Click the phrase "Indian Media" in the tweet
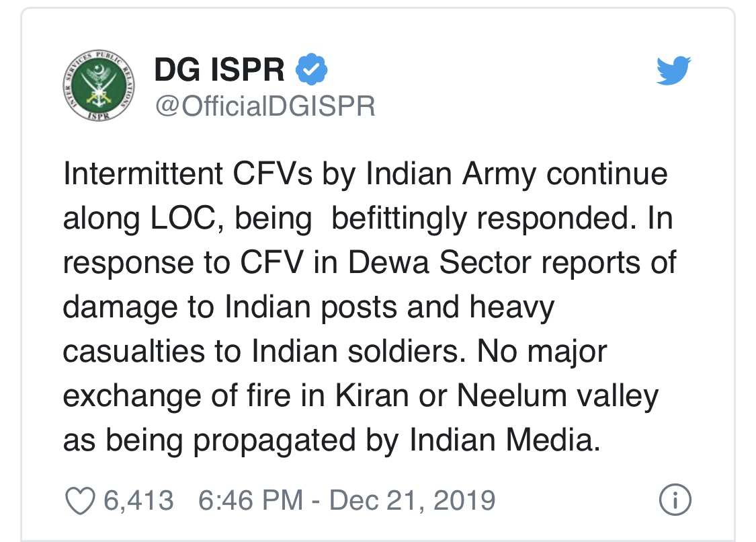Screen dimensions: 756x542 pyautogui.click(x=503, y=440)
